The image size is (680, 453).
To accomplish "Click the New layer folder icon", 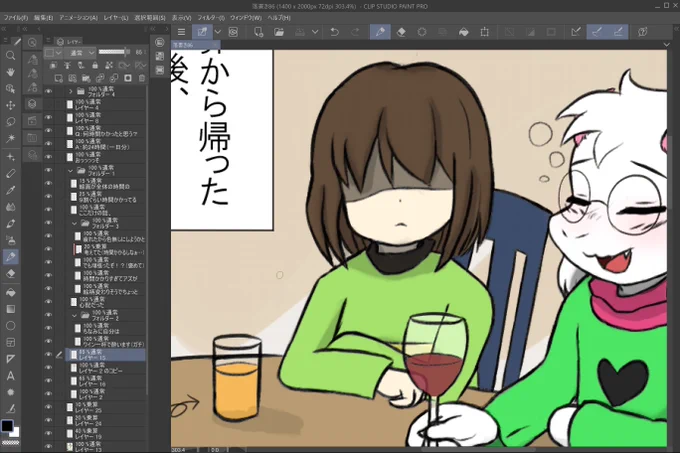I will (86, 78).
